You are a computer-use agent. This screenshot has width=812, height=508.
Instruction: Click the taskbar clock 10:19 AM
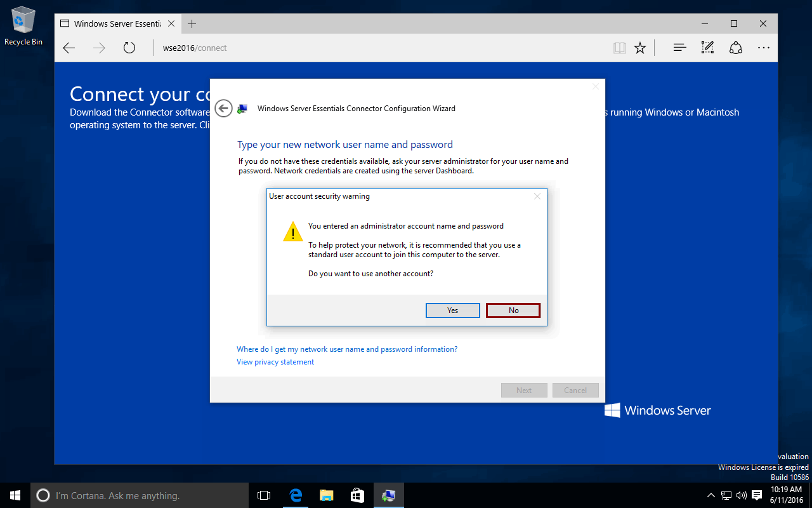click(787, 495)
